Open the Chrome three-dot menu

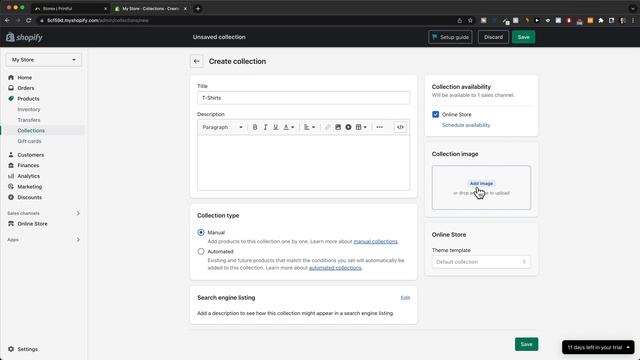(633, 20)
